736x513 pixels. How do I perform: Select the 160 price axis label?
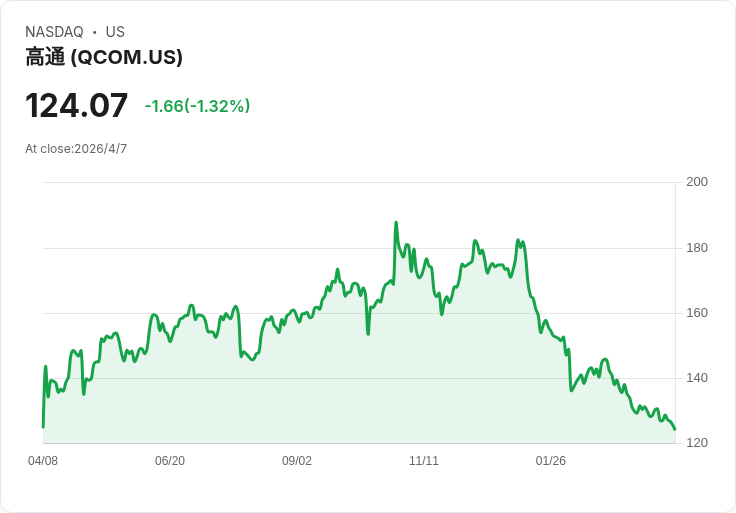pos(697,313)
